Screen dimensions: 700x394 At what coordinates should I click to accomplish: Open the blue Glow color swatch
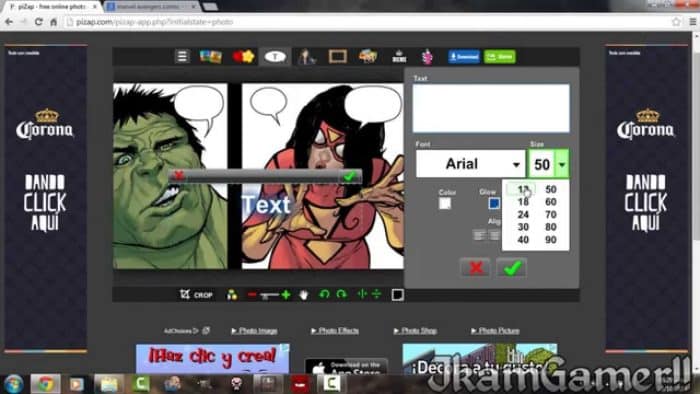tap(494, 203)
